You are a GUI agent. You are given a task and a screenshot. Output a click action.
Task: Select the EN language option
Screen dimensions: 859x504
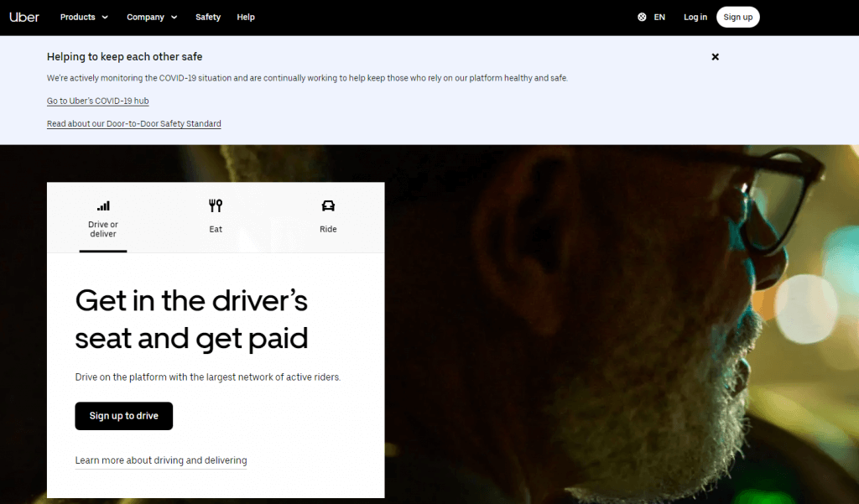point(659,17)
